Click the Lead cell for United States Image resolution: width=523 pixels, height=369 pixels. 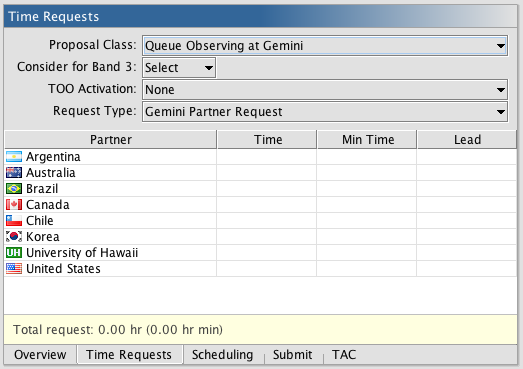[x=467, y=269]
